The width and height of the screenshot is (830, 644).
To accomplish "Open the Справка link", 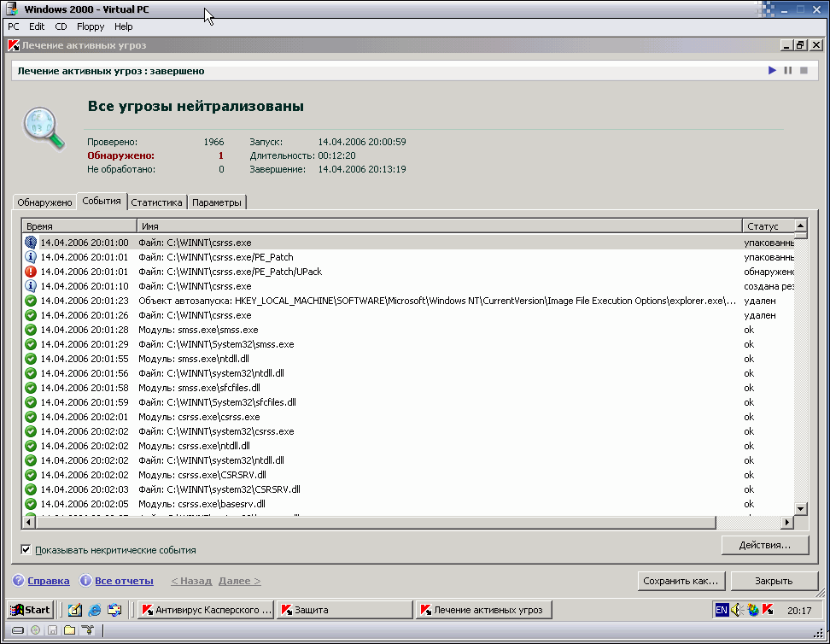I will (x=48, y=581).
